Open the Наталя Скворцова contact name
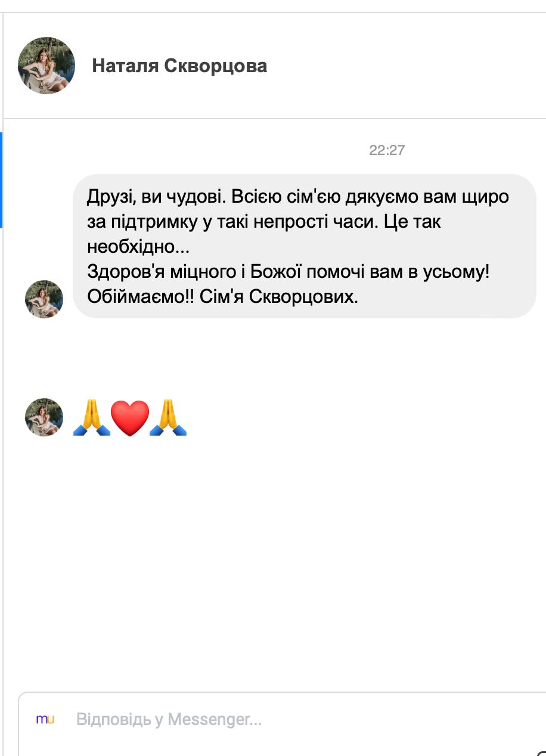 click(179, 66)
